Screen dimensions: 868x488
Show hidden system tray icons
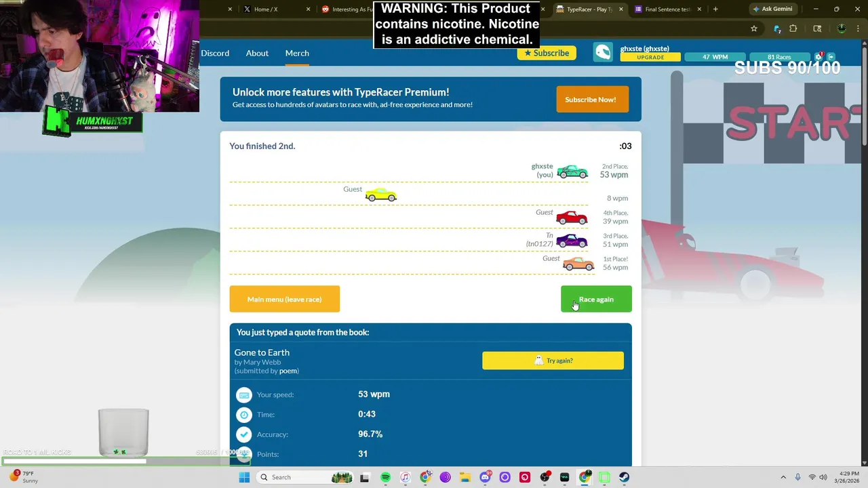tap(783, 477)
